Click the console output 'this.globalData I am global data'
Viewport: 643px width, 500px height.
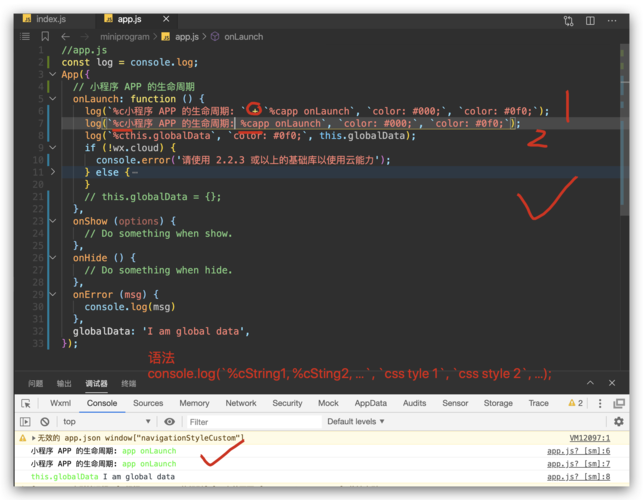click(103, 477)
